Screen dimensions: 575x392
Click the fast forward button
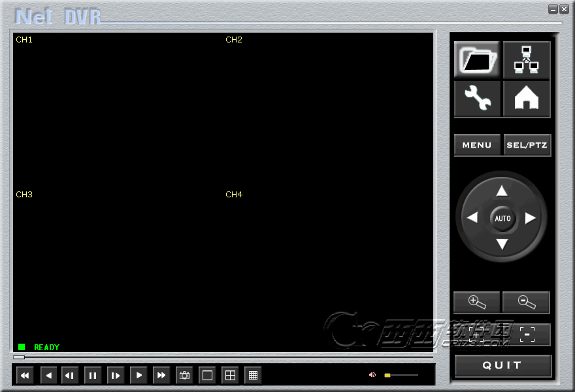[161, 375]
